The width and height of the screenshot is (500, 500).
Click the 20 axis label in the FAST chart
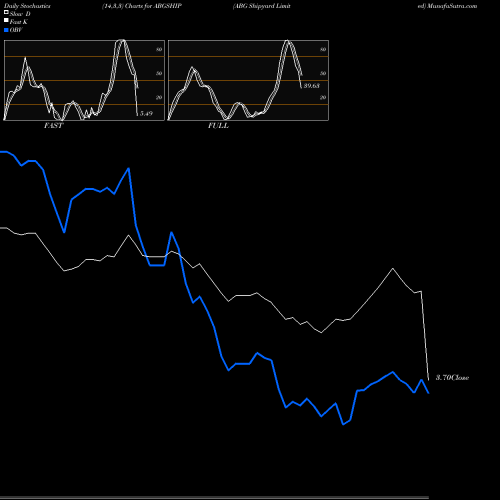159,97
